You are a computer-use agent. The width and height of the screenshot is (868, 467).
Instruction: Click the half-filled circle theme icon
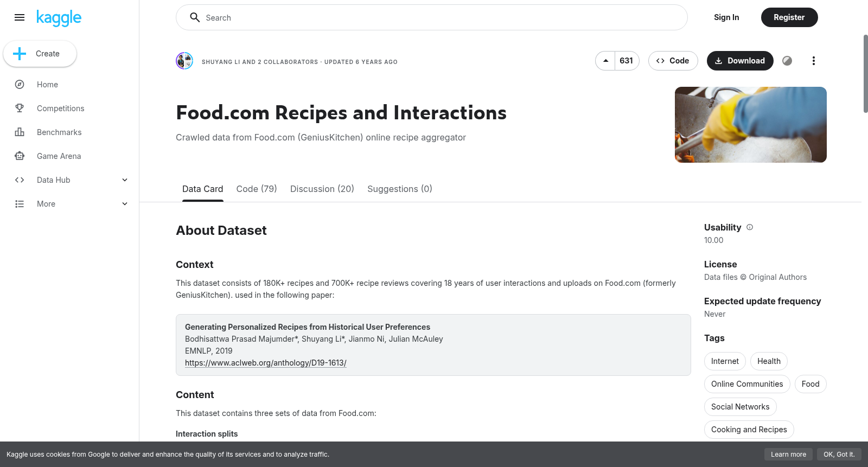click(x=787, y=61)
